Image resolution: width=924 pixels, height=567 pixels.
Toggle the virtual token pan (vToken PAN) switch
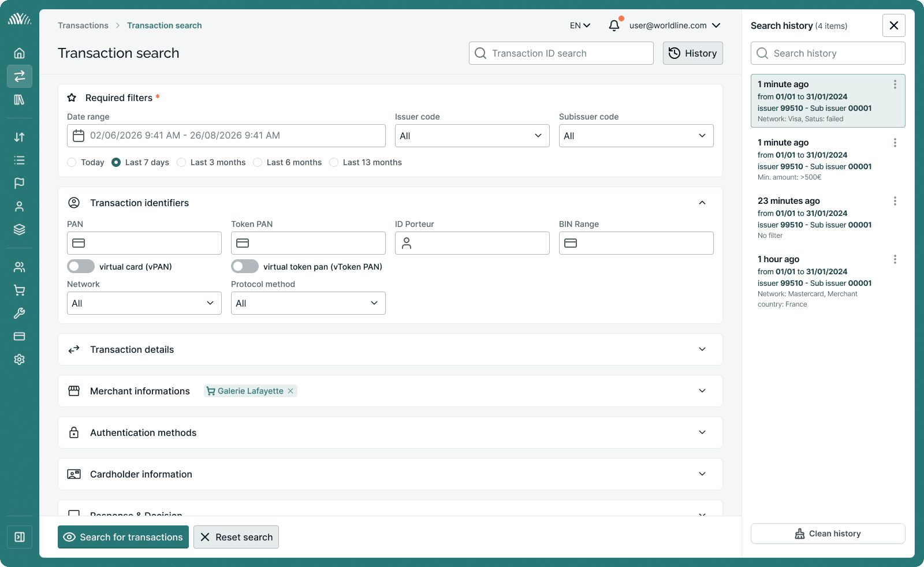tap(245, 266)
